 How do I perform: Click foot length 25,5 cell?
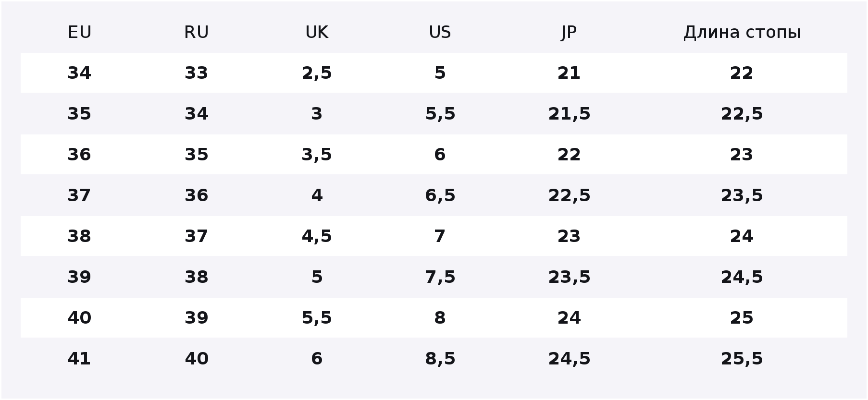click(x=742, y=359)
